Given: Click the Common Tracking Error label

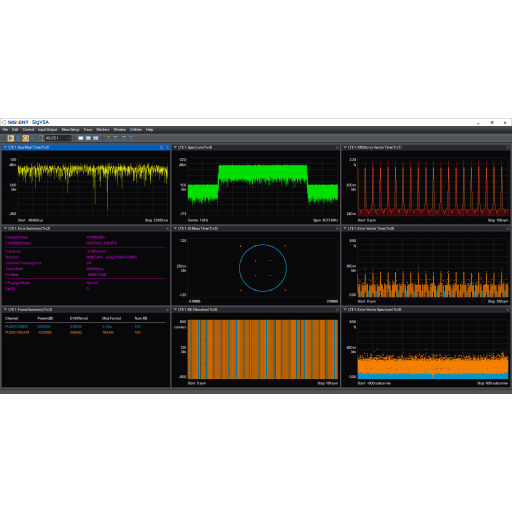Looking at the screenshot, I should pyautogui.click(x=23, y=263).
